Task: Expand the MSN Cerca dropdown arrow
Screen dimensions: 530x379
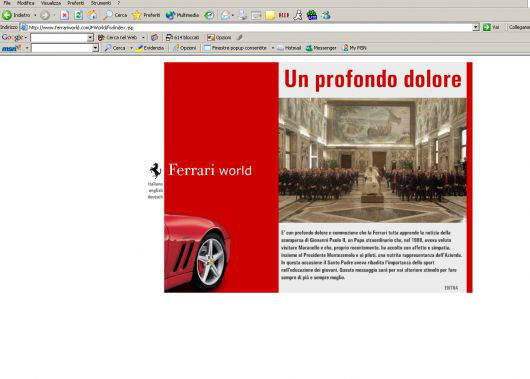Action: [131, 48]
